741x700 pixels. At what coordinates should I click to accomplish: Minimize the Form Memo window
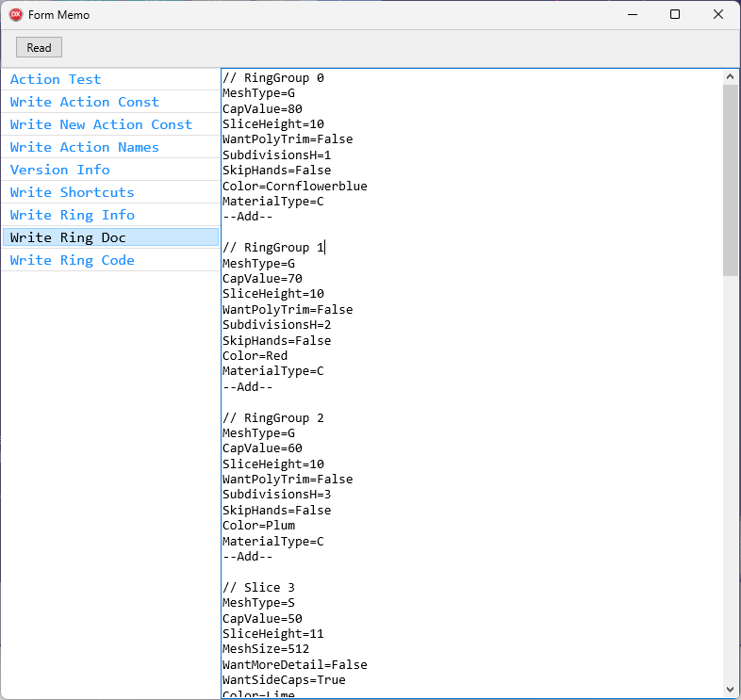[631, 15]
